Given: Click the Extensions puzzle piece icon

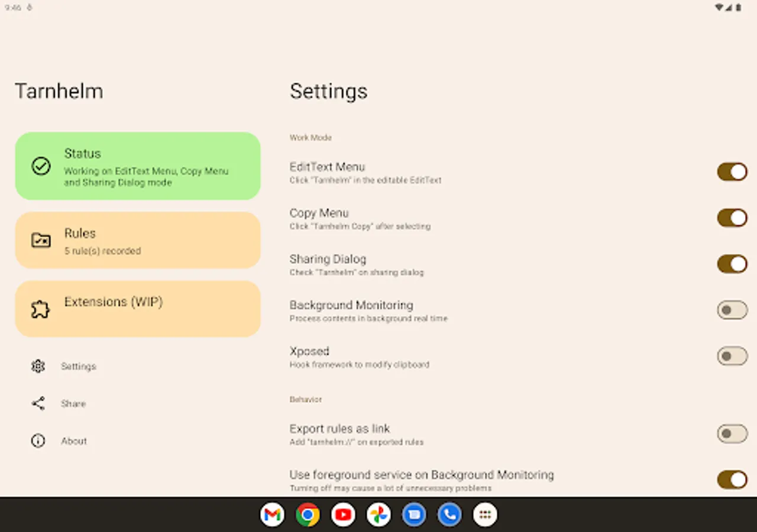Looking at the screenshot, I should coord(41,309).
